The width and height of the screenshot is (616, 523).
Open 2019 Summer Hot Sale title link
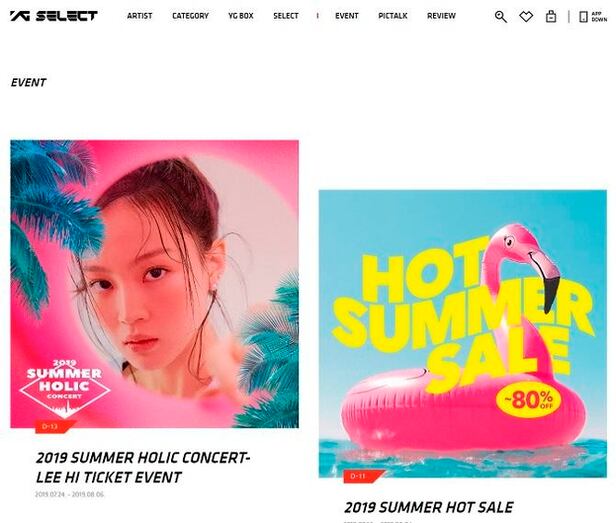pos(429,507)
